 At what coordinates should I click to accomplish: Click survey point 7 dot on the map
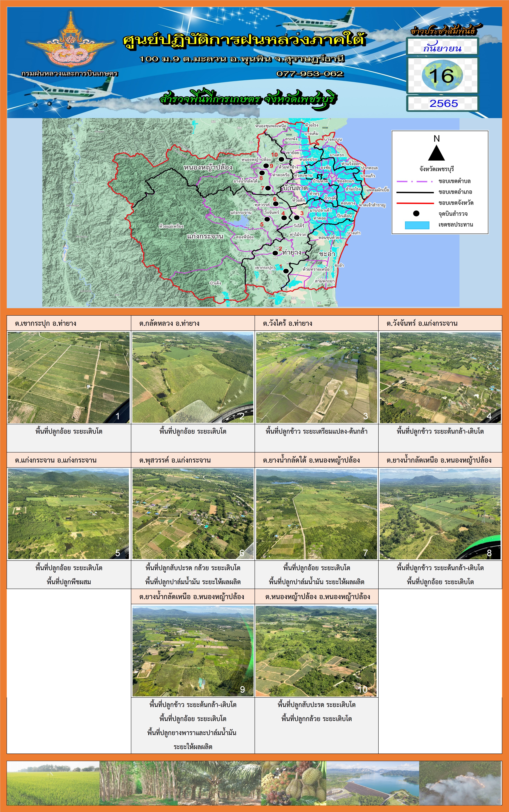268,188
